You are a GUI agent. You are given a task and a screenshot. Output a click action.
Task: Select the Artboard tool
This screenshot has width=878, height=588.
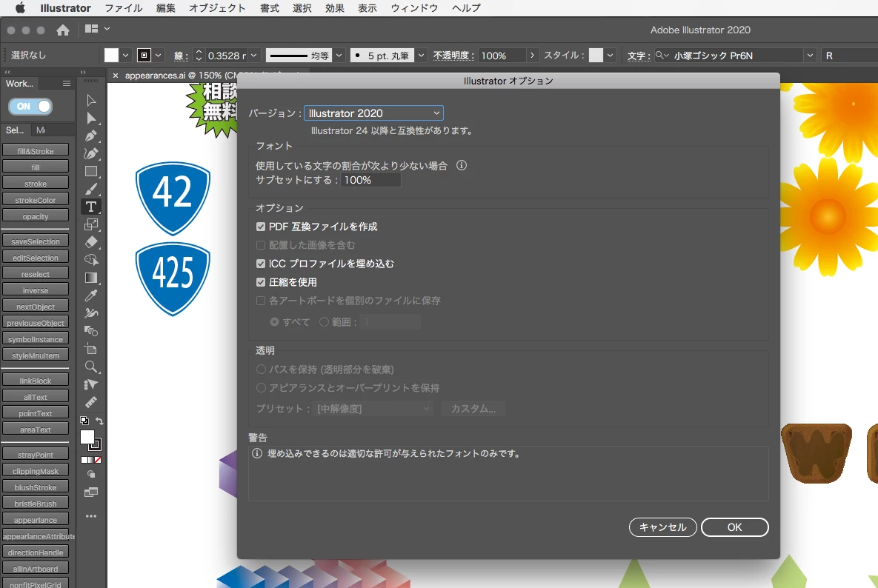pos(91,349)
